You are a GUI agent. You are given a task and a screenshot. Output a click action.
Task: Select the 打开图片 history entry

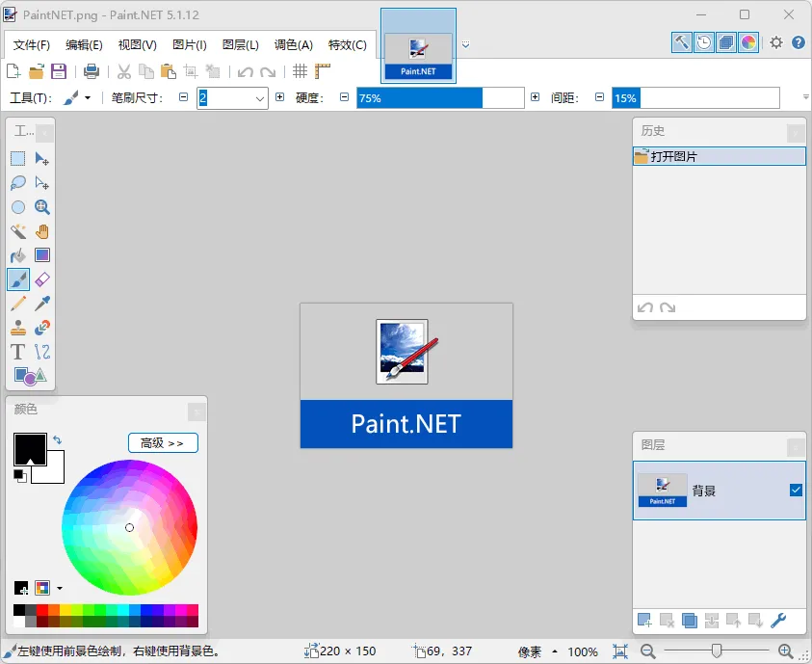pyautogui.click(x=720, y=156)
